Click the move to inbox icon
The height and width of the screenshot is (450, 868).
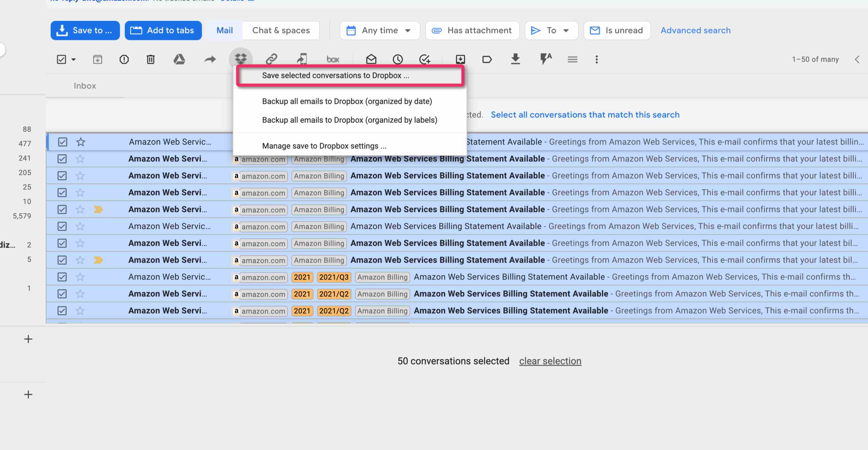click(460, 59)
